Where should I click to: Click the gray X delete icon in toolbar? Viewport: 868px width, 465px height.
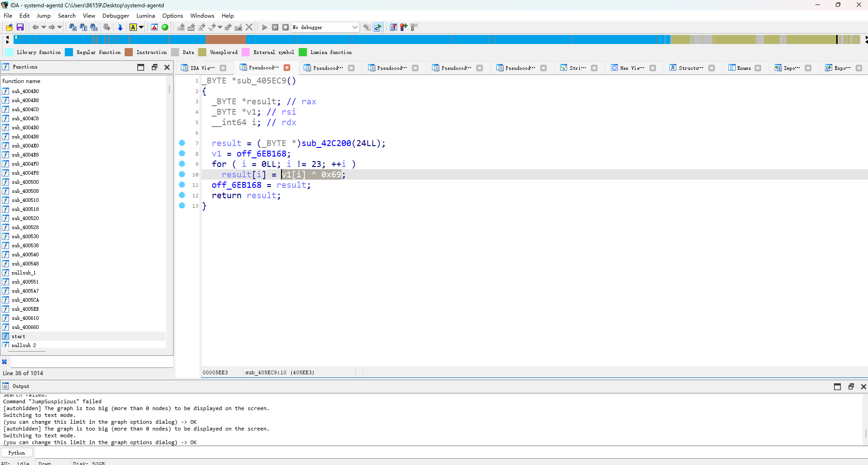pyautogui.click(x=249, y=27)
